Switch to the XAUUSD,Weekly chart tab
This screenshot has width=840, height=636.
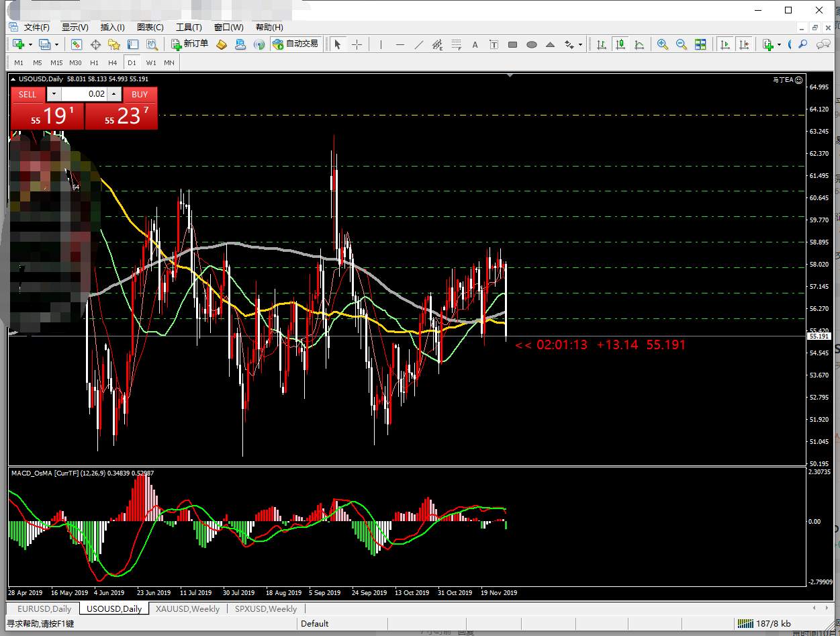coord(187,608)
